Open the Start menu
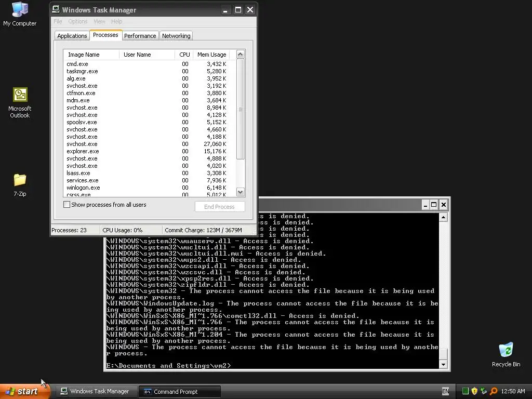532x399 pixels. 24,391
